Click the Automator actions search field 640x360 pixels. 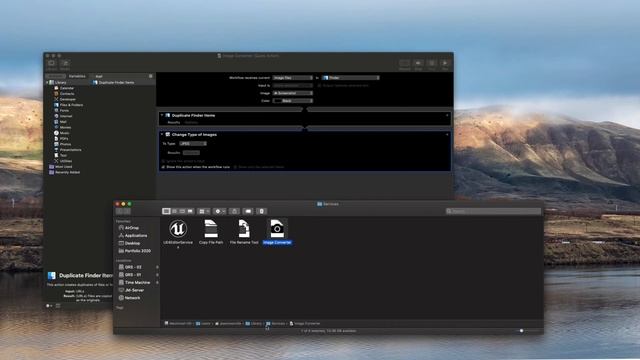pyautogui.click(x=122, y=76)
